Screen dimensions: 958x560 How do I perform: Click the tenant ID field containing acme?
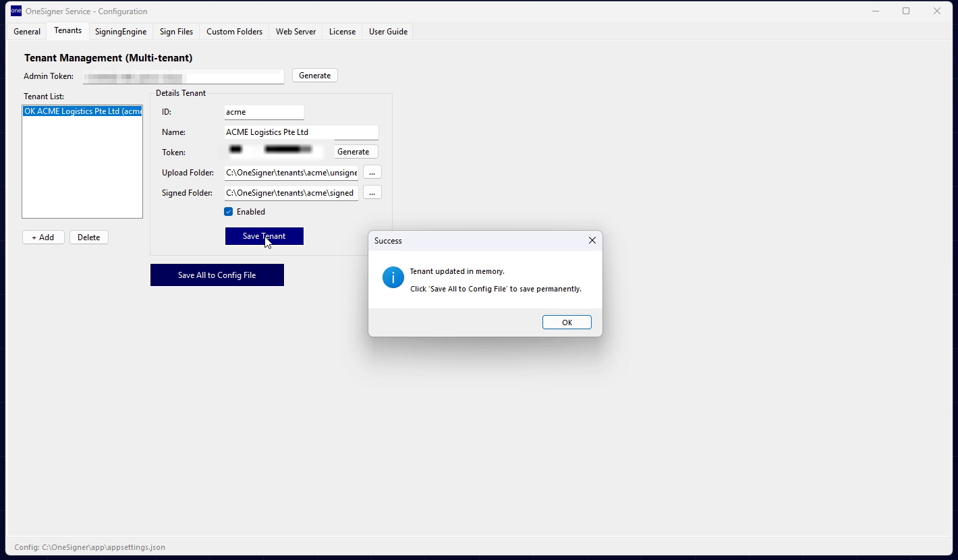tap(264, 112)
